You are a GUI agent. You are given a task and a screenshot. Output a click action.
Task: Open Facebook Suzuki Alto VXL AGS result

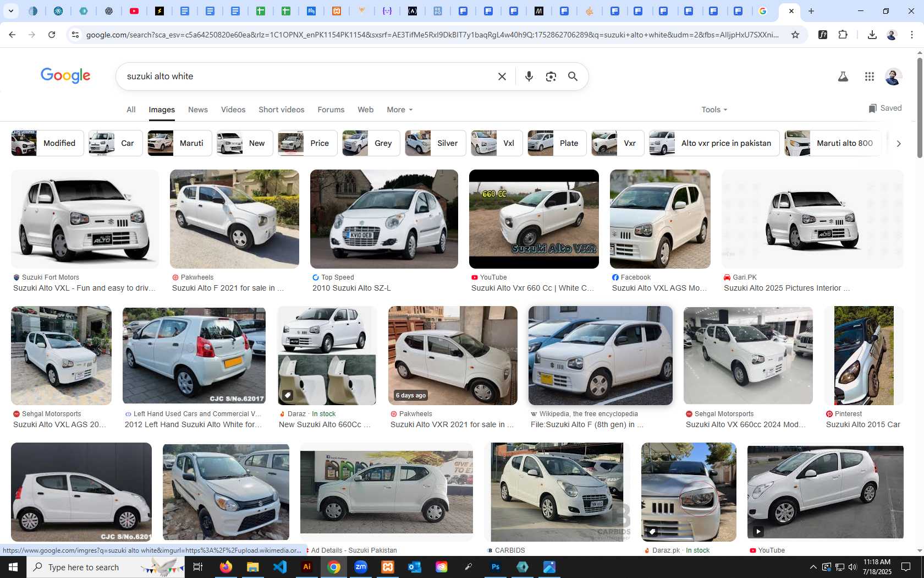tap(659, 288)
